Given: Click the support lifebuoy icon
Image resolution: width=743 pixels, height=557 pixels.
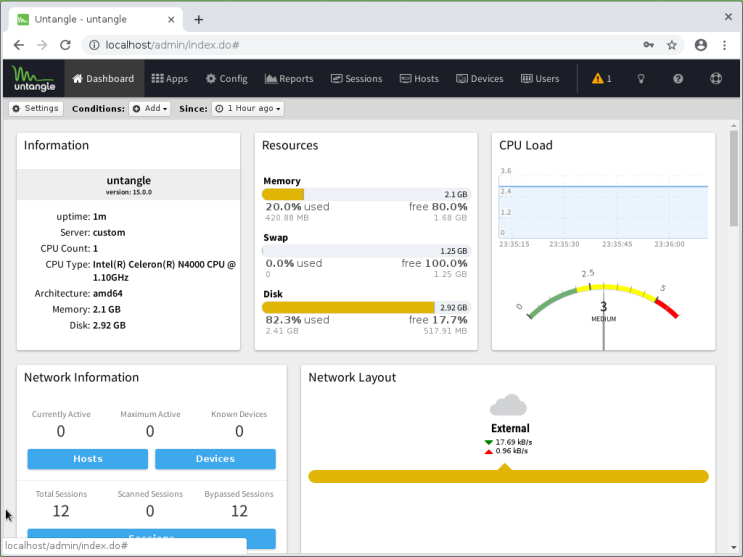Looking at the screenshot, I should click(715, 79).
